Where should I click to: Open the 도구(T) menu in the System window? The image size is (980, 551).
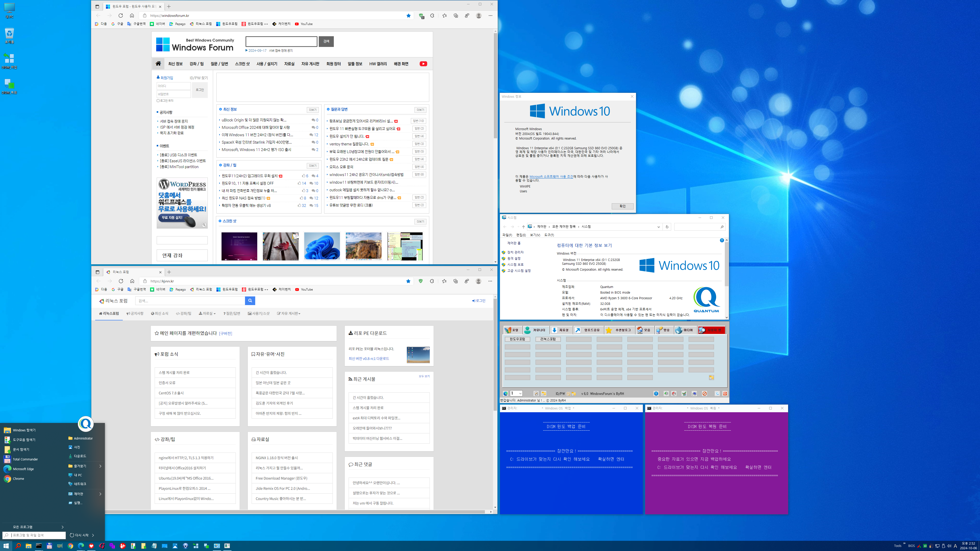(549, 235)
